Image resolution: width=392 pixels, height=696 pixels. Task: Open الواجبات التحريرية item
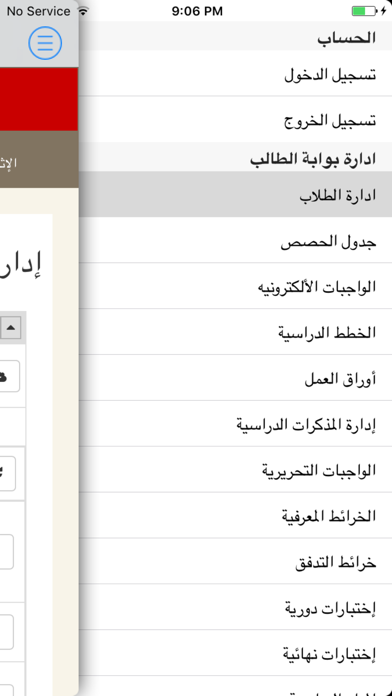coord(235,470)
